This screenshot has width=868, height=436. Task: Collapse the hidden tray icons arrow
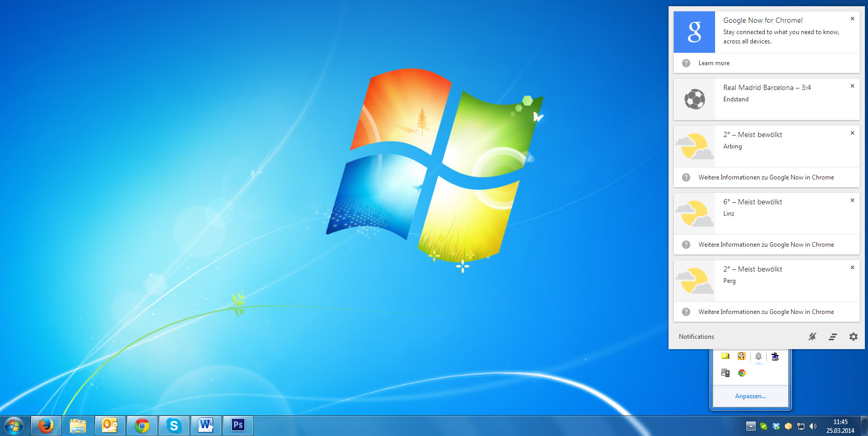751,426
